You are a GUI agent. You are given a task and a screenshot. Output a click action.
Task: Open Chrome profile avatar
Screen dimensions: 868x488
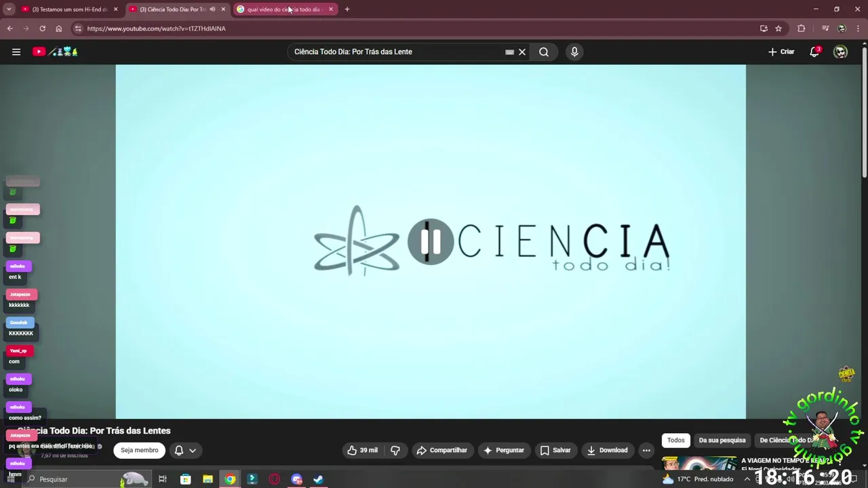pyautogui.click(x=842, y=28)
